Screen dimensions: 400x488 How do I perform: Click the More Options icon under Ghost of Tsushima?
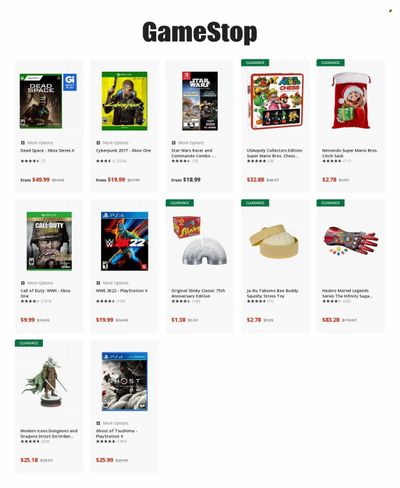98,423
